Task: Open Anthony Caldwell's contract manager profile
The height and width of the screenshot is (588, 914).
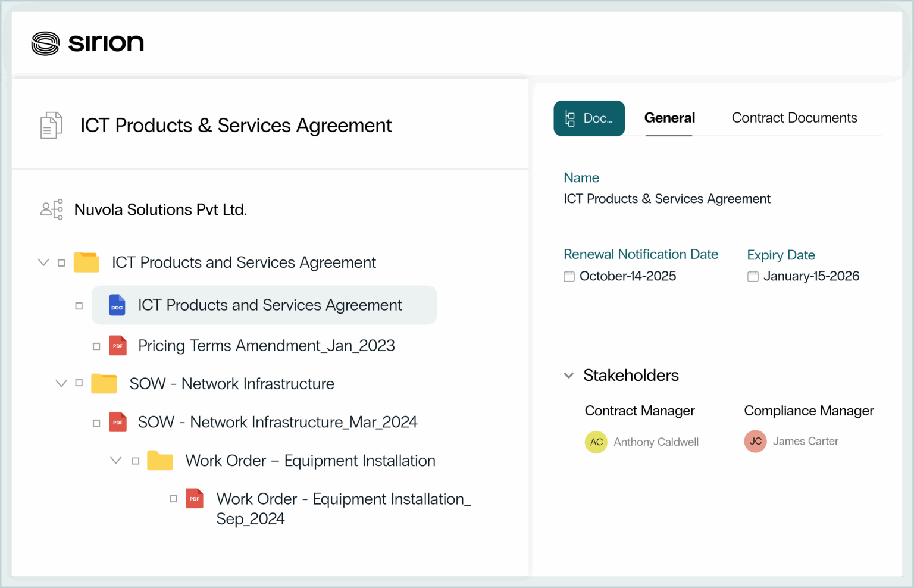Action: (656, 442)
